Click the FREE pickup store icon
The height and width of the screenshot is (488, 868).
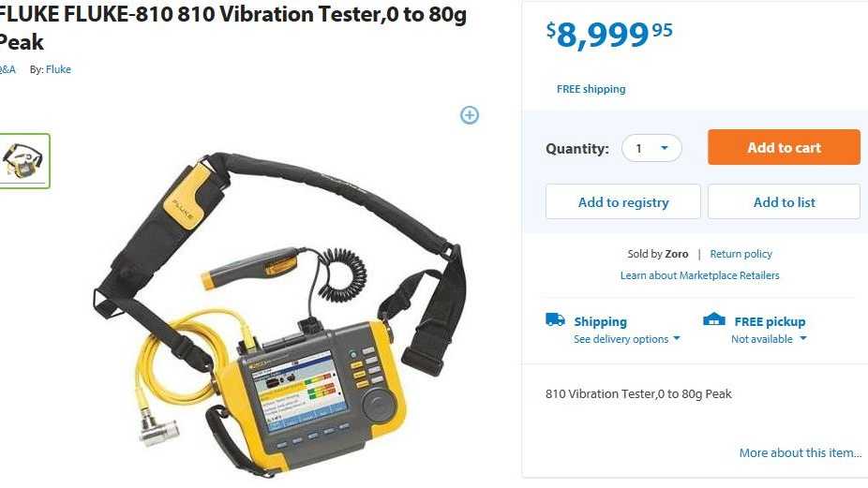tap(714, 319)
